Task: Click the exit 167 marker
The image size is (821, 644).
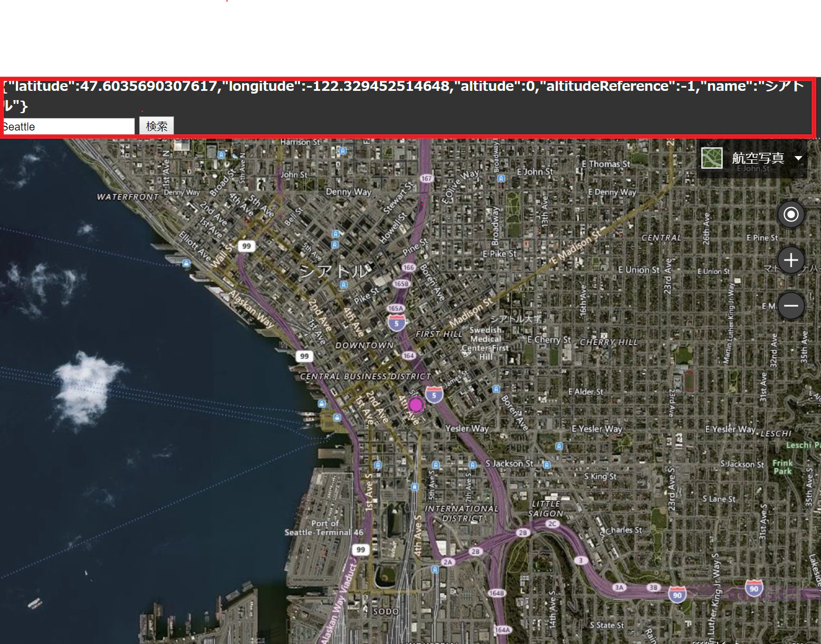Action: (426, 178)
